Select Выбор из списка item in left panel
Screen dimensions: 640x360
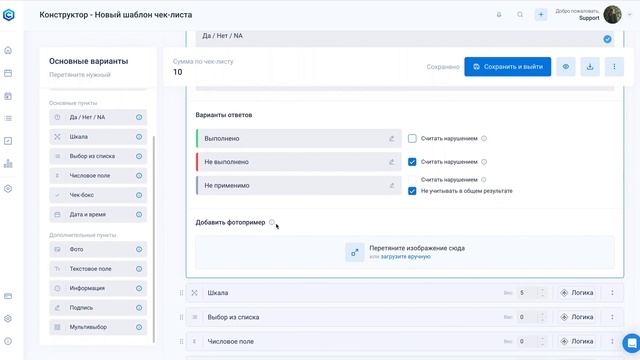[x=98, y=156]
